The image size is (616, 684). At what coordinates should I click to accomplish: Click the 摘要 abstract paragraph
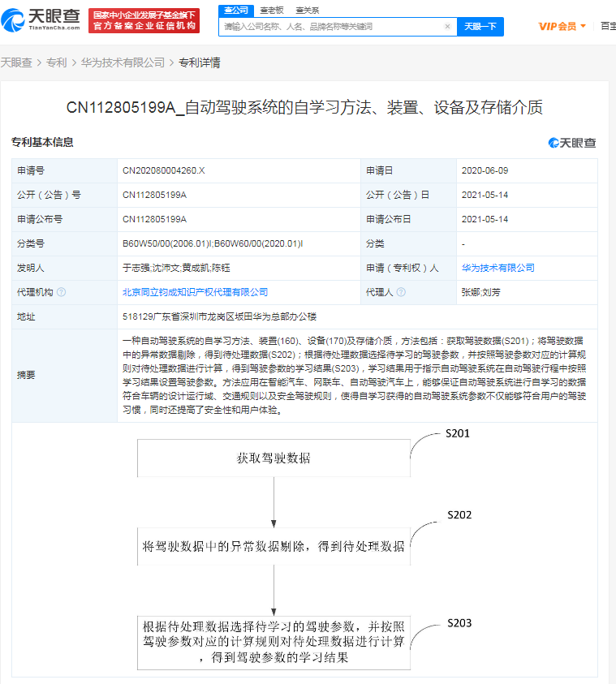pos(354,375)
